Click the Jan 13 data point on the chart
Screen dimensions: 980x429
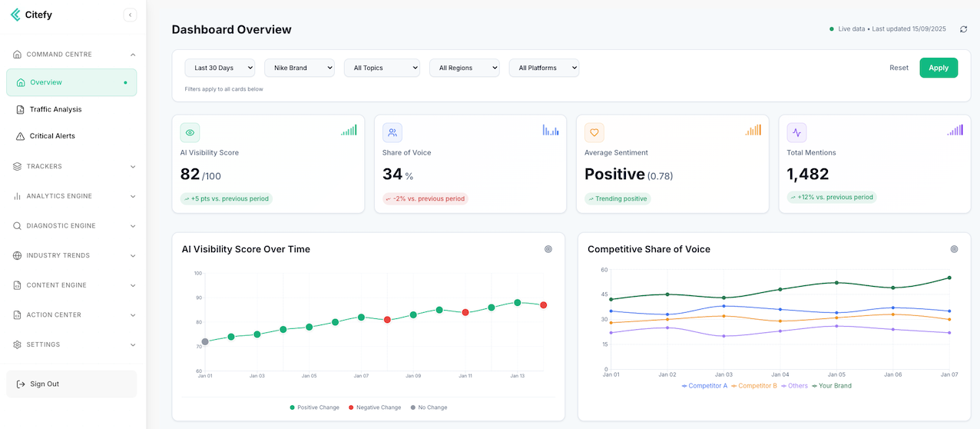pos(517,303)
